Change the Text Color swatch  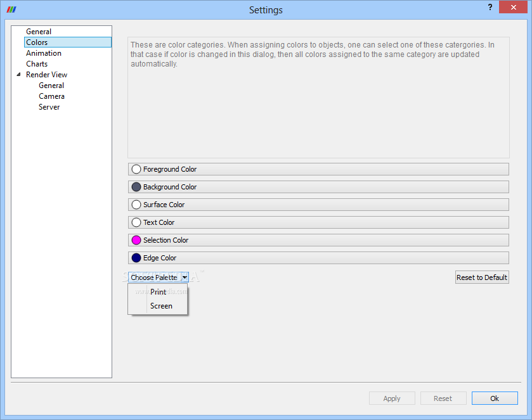[x=136, y=222]
